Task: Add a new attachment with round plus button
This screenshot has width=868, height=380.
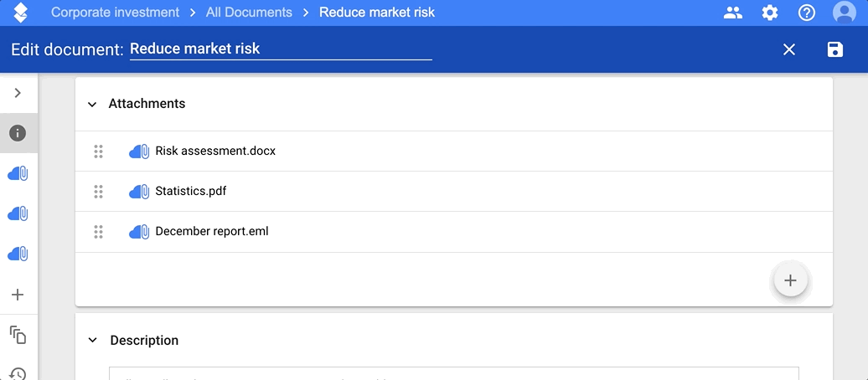Action: [x=791, y=280]
